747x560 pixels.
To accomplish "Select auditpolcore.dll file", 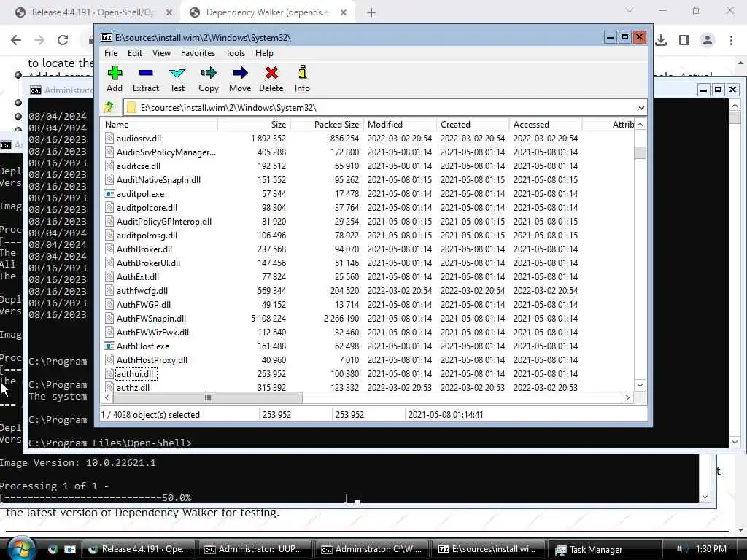I will [x=147, y=208].
